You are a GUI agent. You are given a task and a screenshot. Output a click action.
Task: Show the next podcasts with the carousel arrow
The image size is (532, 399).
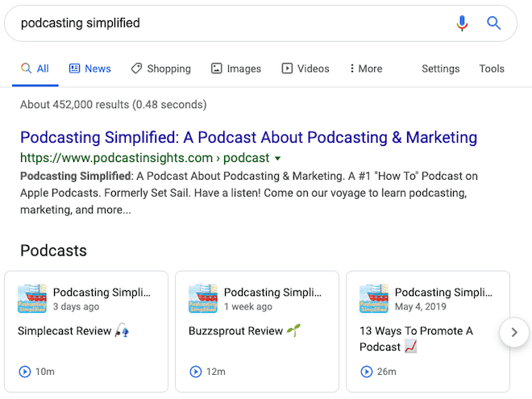[514, 332]
